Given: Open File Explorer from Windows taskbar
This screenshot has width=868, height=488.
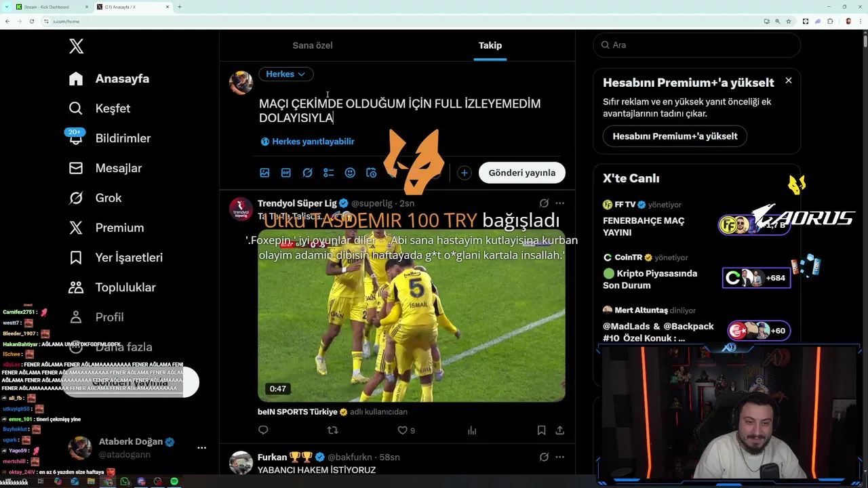Looking at the screenshot, I should coord(92,481).
